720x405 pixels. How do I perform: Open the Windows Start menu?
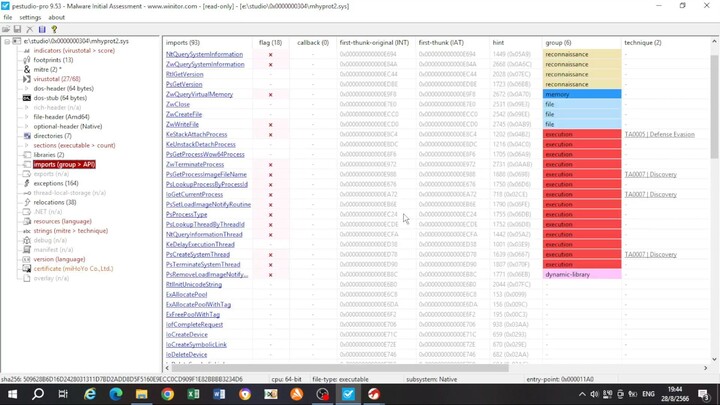pos(12,394)
